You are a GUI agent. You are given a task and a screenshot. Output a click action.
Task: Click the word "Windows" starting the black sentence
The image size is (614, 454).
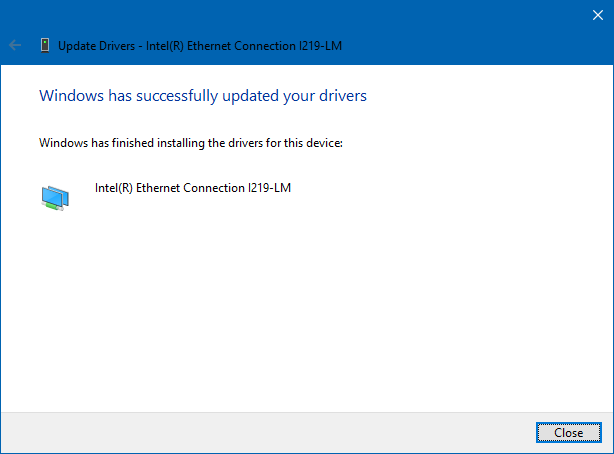tap(62, 143)
